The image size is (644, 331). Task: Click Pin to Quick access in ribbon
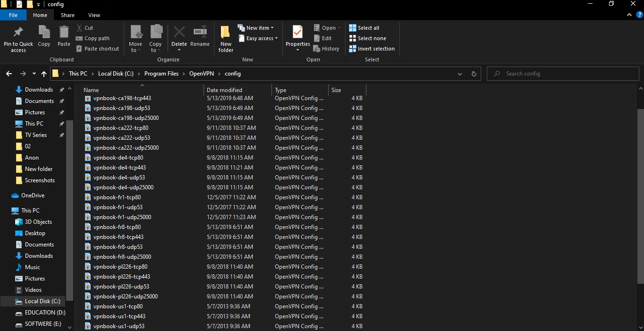[x=18, y=39]
